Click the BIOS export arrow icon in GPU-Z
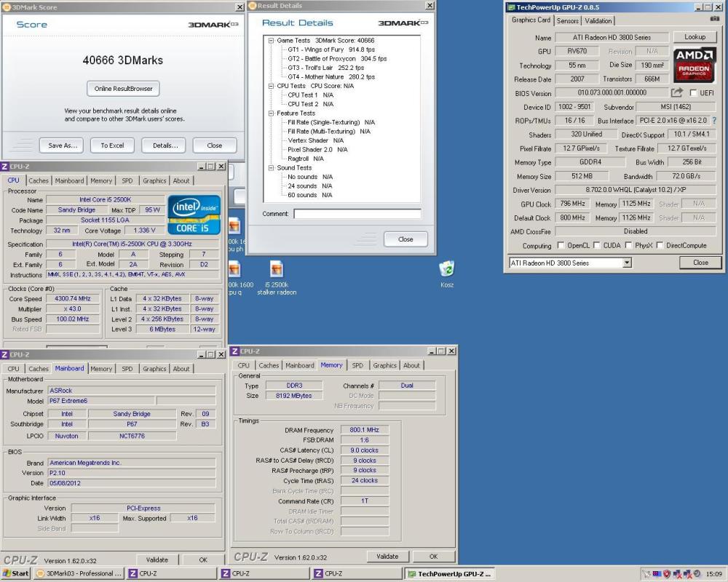The image size is (728, 582). click(677, 92)
